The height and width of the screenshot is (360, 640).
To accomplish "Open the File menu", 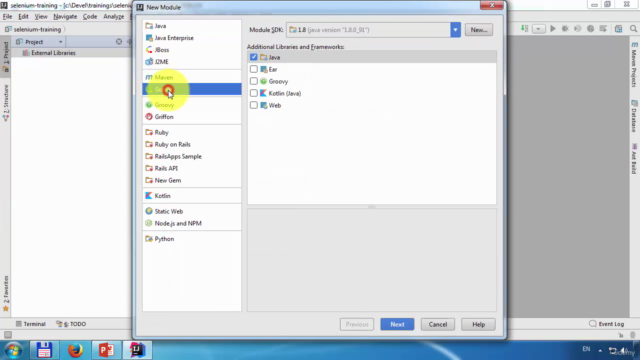I will 7,17.
